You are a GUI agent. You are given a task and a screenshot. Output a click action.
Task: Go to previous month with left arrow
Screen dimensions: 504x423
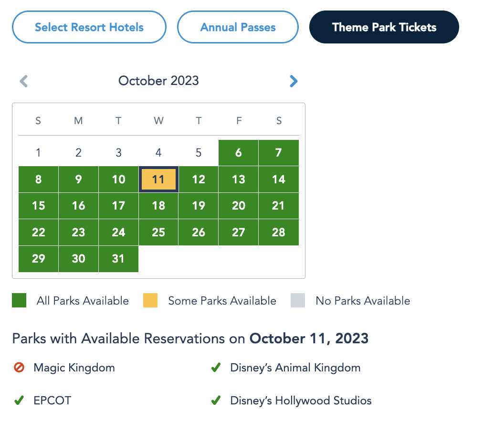(24, 81)
